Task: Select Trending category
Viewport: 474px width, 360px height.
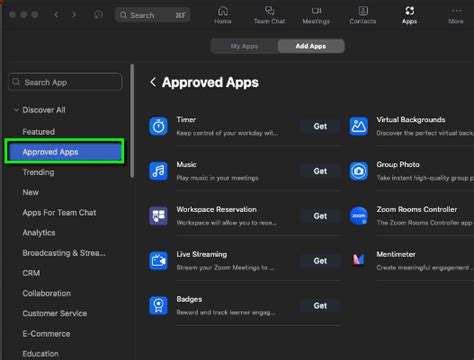Action: 38,172
